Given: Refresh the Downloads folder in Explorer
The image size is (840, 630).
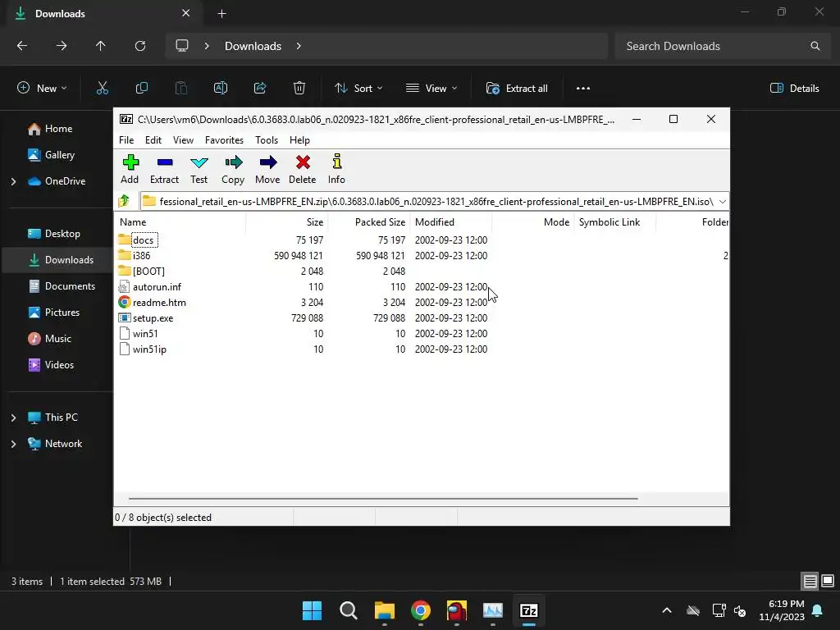Looking at the screenshot, I should [x=140, y=46].
